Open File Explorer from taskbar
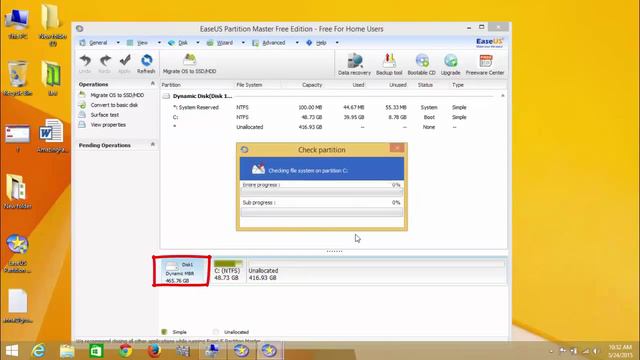640x360 pixels. point(67,351)
